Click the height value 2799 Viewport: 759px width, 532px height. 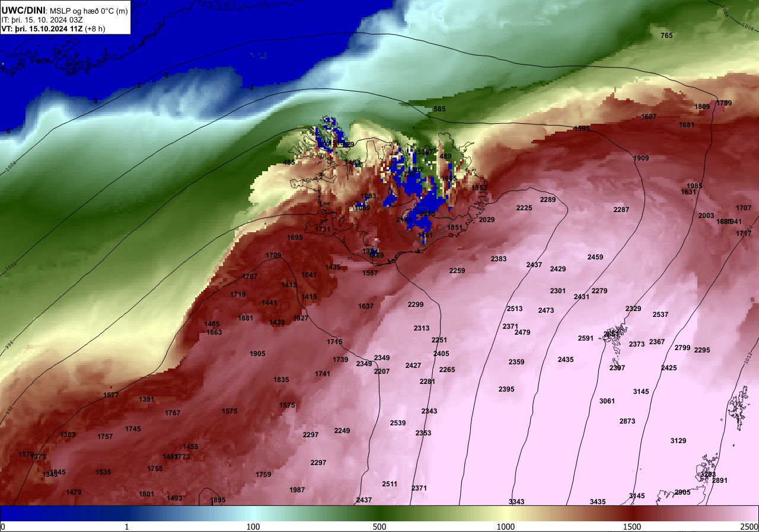683,348
